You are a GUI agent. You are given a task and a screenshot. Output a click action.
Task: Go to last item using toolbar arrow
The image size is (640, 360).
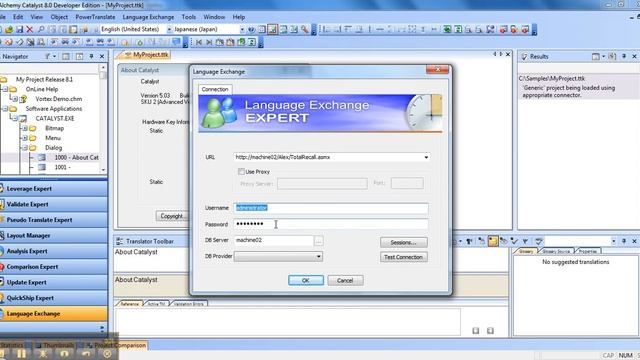pos(209,42)
